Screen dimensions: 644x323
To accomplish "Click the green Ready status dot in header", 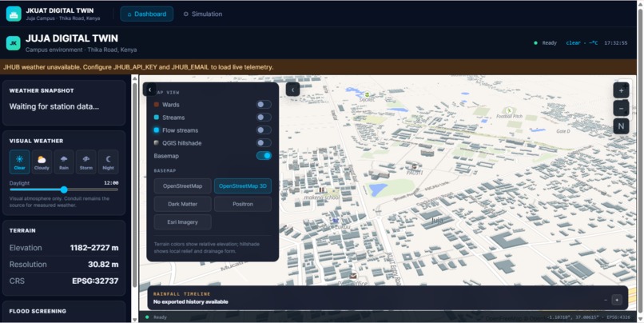I will [535, 42].
